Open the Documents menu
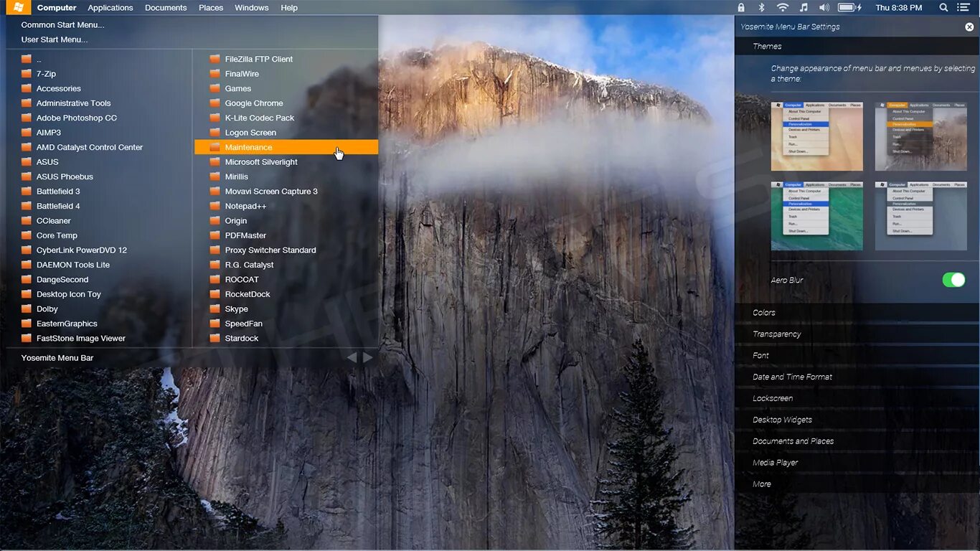 point(166,7)
